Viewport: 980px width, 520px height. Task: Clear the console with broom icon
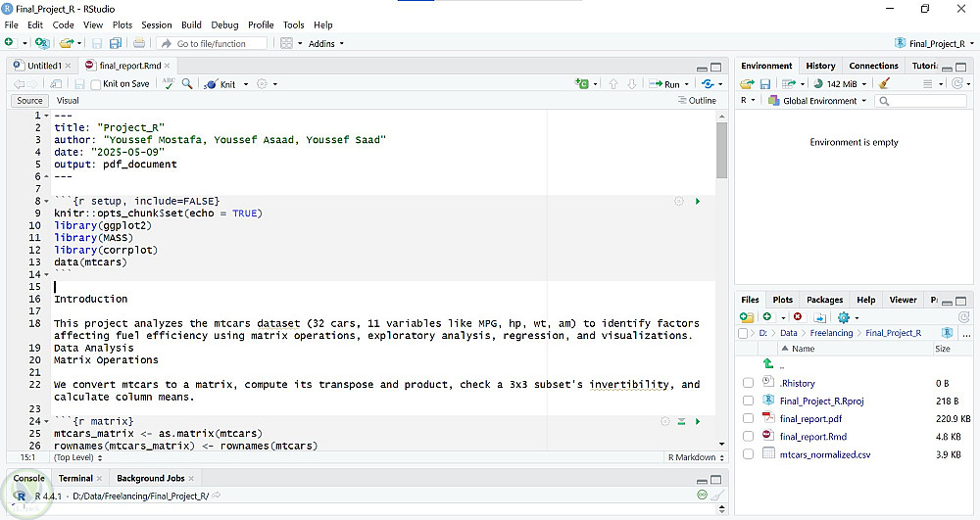(x=717, y=496)
